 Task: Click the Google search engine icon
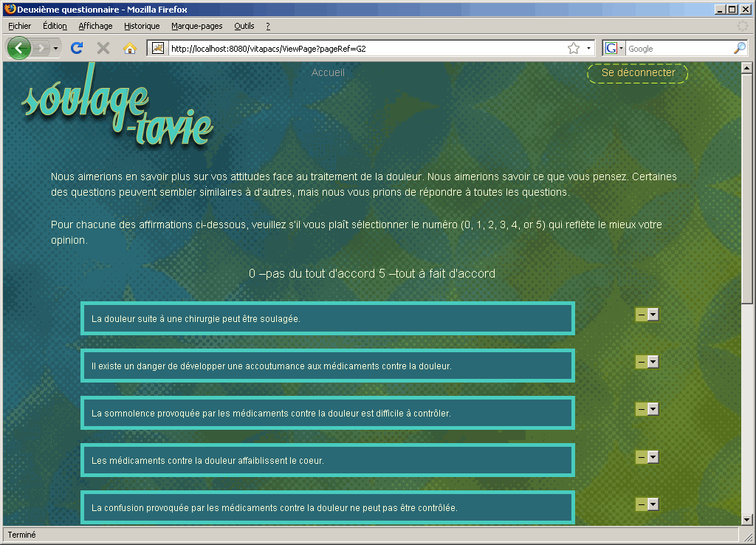(x=611, y=48)
